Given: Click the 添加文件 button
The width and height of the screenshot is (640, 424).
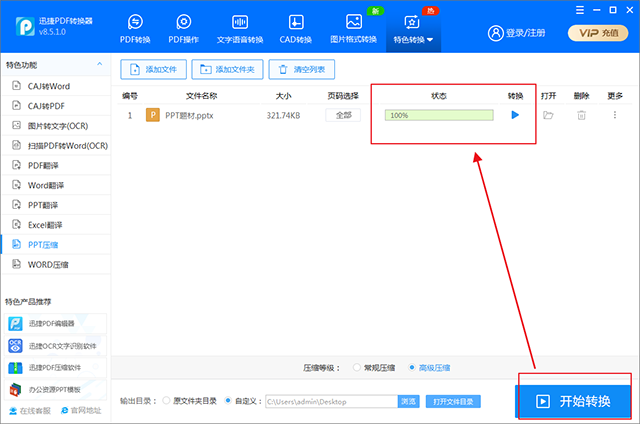Looking at the screenshot, I should point(153,69).
